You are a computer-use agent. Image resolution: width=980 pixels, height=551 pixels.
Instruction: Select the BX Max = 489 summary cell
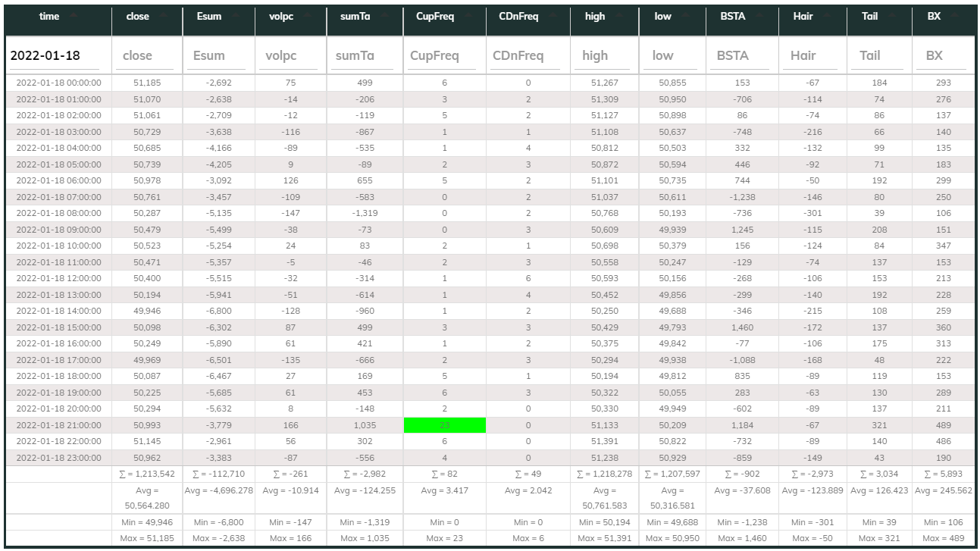click(944, 538)
